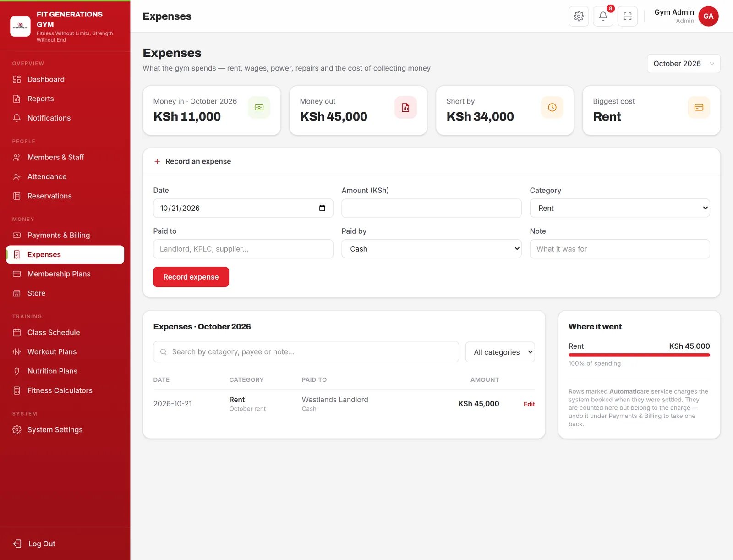733x560 pixels.
Task: Open Fitness Calculators in sidebar
Action: [65, 390]
